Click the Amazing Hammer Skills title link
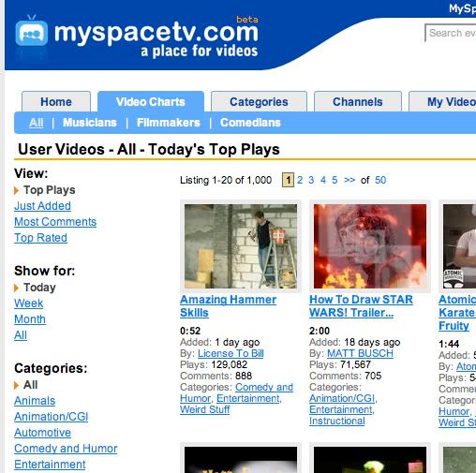Screen dimensions: 476x473 point(228,306)
